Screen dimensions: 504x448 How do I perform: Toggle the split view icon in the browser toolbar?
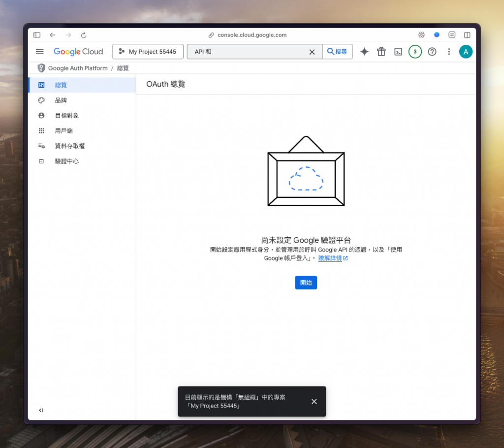[468, 35]
